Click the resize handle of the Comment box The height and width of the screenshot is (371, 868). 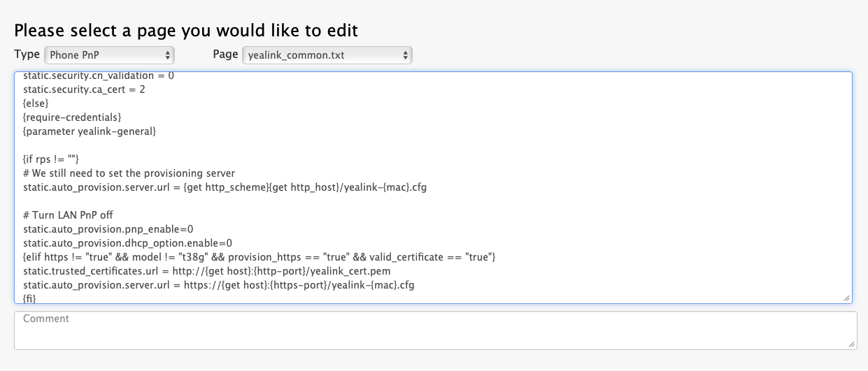point(851,344)
